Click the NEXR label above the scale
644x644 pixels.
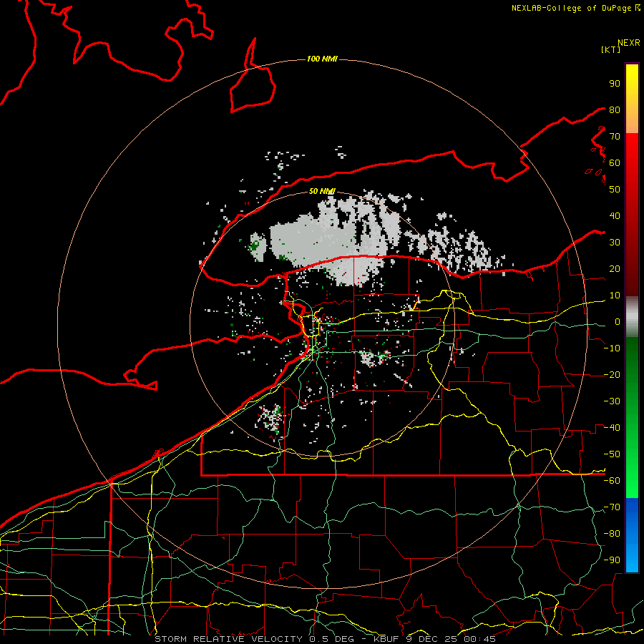click(628, 43)
